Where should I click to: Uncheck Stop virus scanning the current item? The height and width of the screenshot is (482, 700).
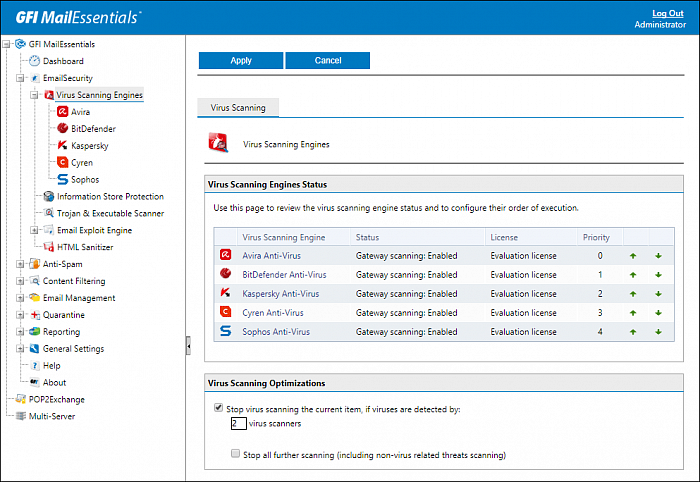218,407
